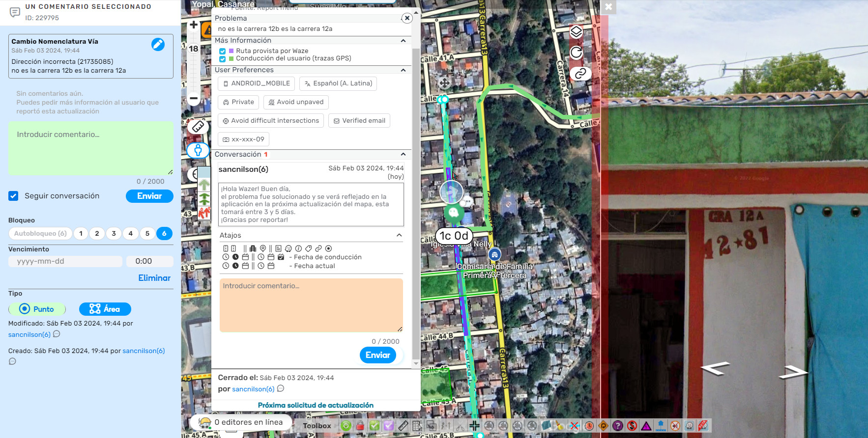Focus the orange comment box in conversation popup
The image size is (868, 438).
point(311,305)
